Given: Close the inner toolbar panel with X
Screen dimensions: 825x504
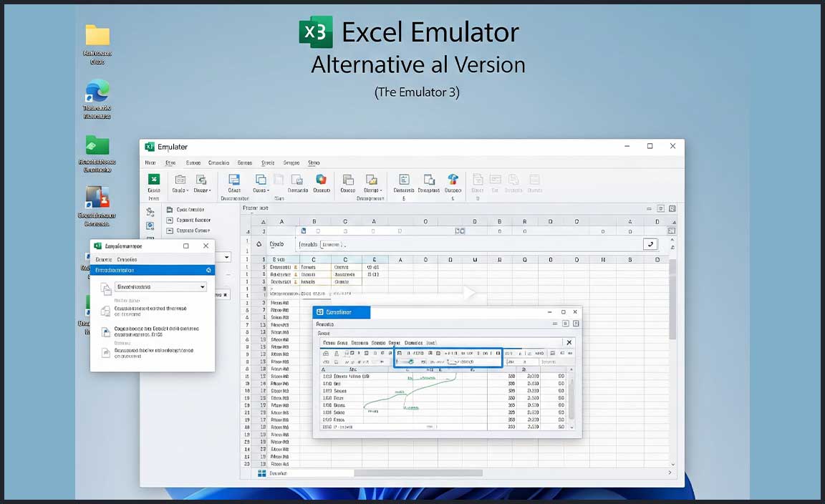Looking at the screenshot, I should pyautogui.click(x=569, y=343).
